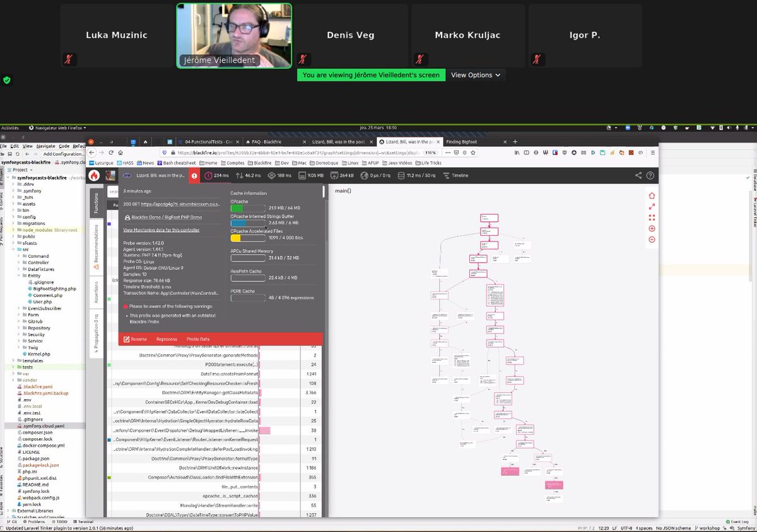Open new Firefox tab with plus button
This screenshot has width=757, height=532.
(x=515, y=142)
